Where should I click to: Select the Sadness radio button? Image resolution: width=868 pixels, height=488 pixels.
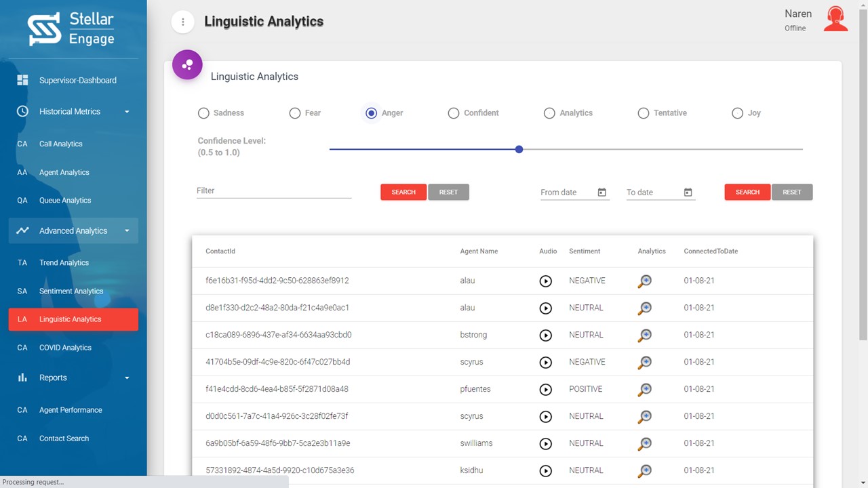pos(203,113)
